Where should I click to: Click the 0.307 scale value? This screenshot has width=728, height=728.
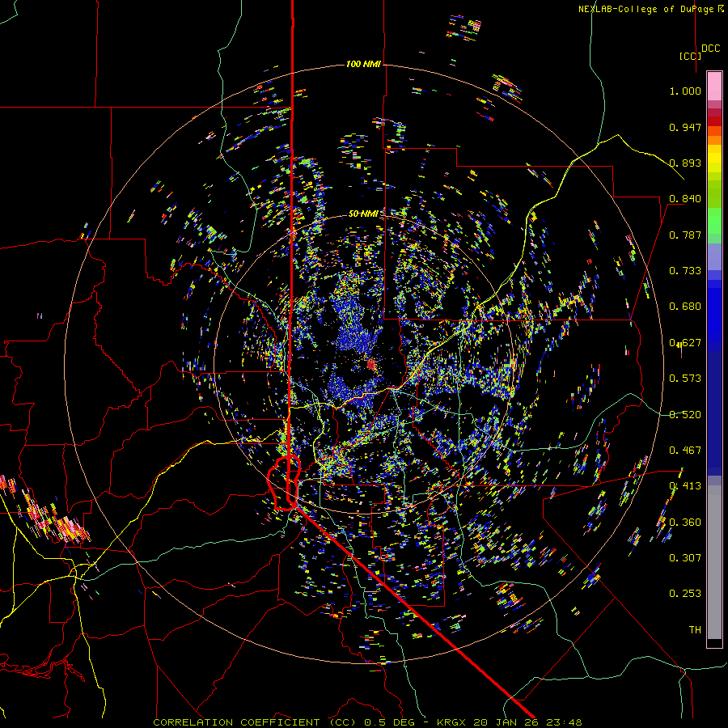(685, 558)
